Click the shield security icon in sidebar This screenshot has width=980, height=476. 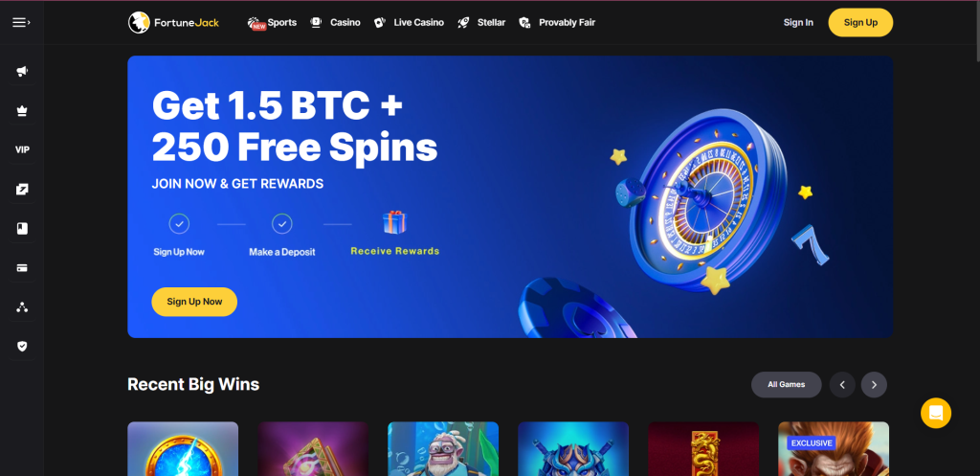[x=22, y=346]
